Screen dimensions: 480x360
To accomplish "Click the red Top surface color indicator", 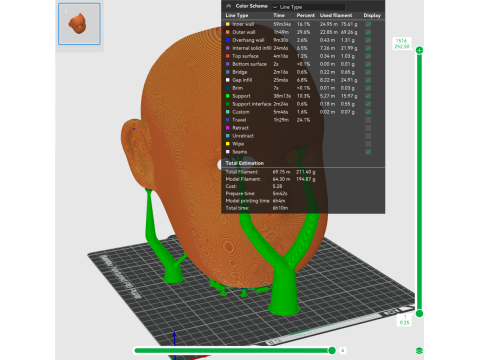I will pos(228,56).
